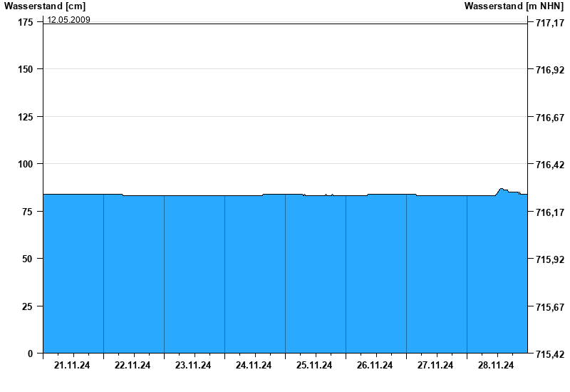The image size is (570, 392).
Task: Click the 50 value on left axis
Action: pyautogui.click(x=27, y=259)
